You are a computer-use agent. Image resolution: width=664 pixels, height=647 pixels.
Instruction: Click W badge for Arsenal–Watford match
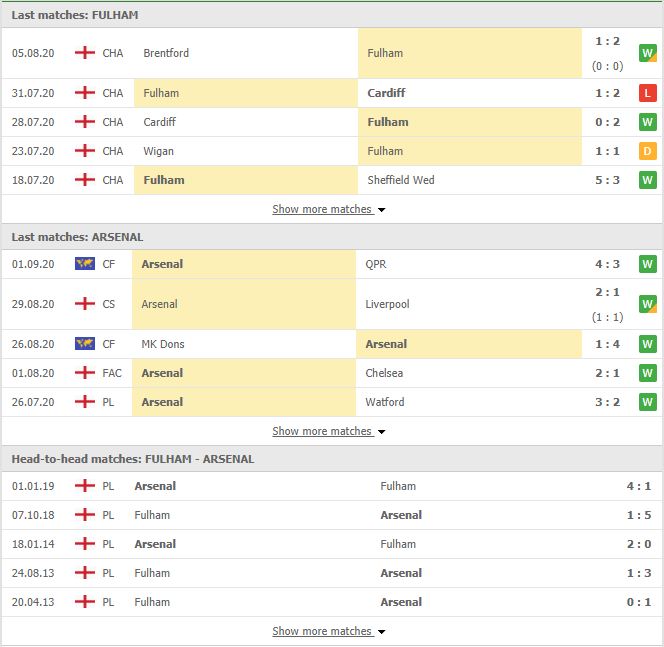coord(647,402)
